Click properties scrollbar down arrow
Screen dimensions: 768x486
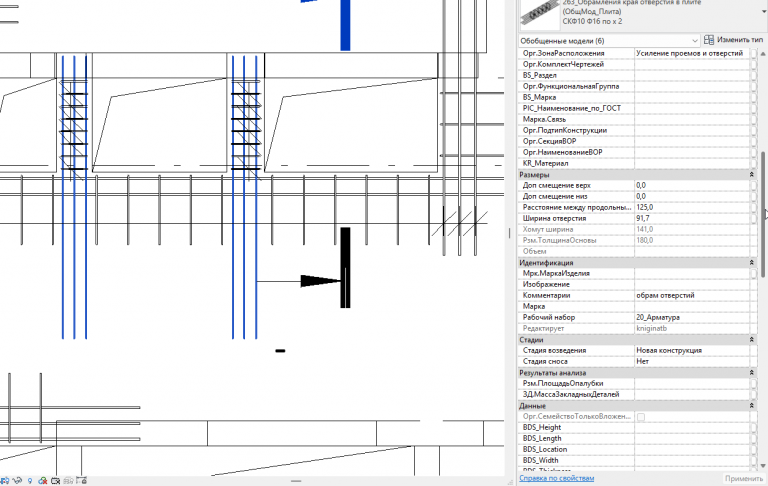[x=763, y=465]
